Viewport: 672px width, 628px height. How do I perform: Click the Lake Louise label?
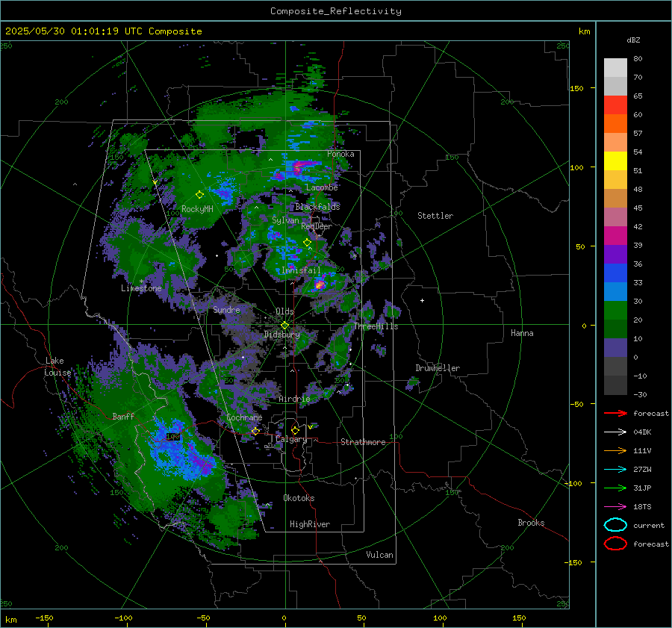click(57, 367)
